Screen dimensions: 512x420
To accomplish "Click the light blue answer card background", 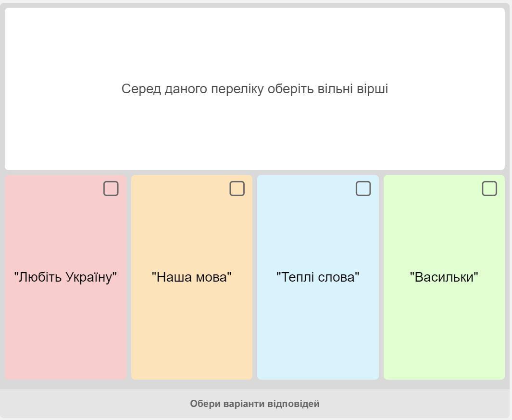I will click(x=318, y=336).
